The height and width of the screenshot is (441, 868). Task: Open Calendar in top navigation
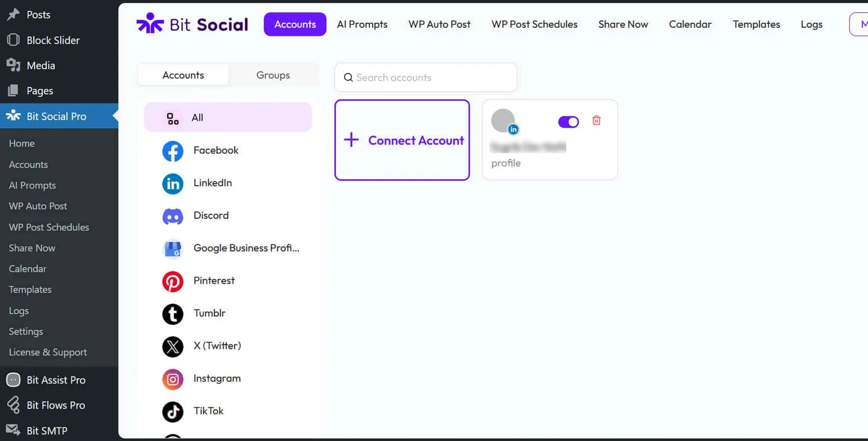point(690,24)
